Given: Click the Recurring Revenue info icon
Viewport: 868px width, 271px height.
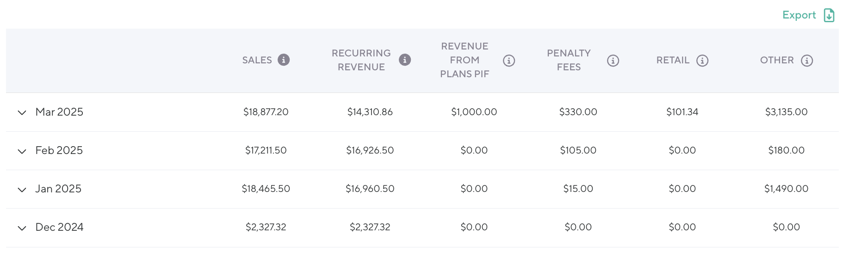Looking at the screenshot, I should 405,60.
